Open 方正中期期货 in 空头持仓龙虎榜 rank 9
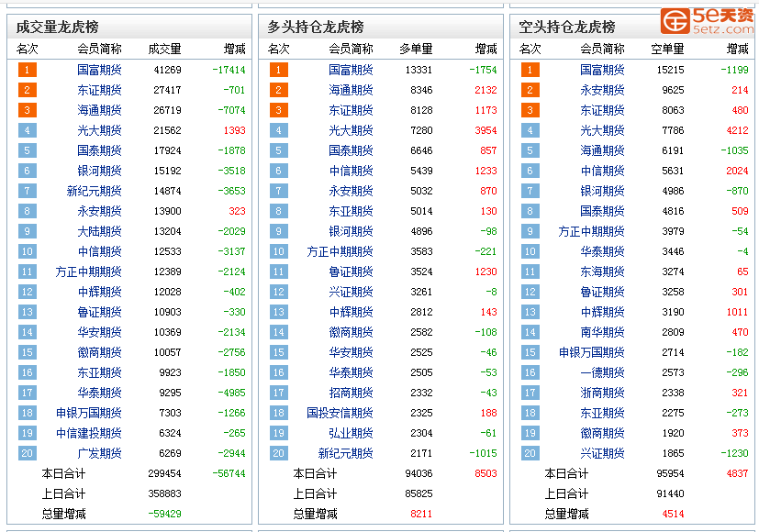Image resolution: width=759 pixels, height=532 pixels. coord(592,231)
